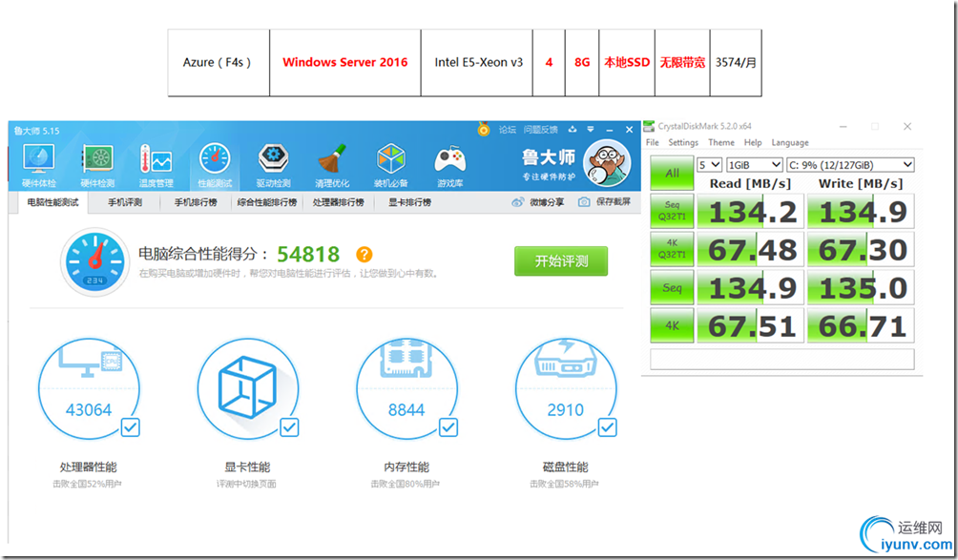Viewport: 958px width, 560px height.
Task: Switch to 电脑性能测试 tab
Action: (52, 203)
